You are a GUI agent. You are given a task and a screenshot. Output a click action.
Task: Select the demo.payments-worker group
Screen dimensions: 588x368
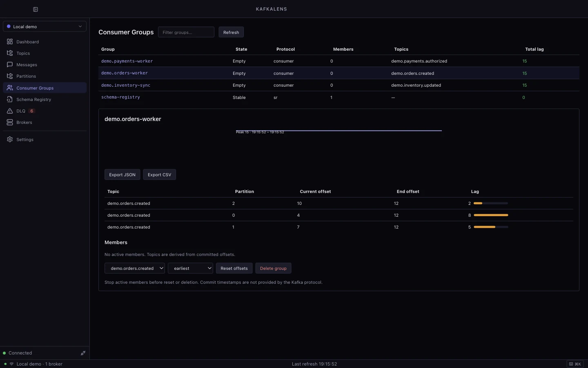pos(127,61)
